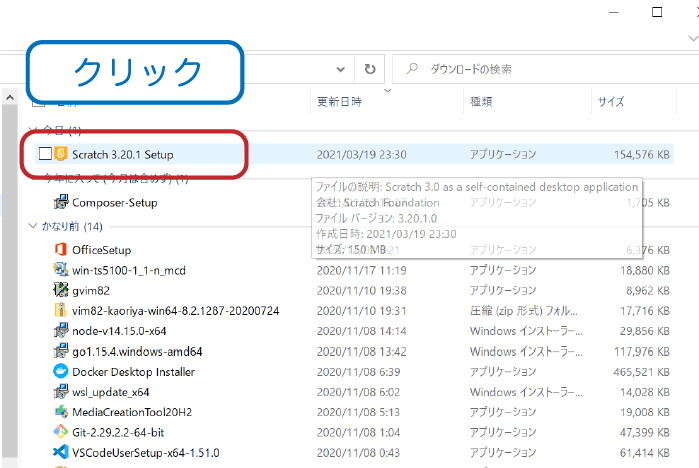Click the gvim82 installer icon
This screenshot has height=468, width=699.
[x=61, y=290]
